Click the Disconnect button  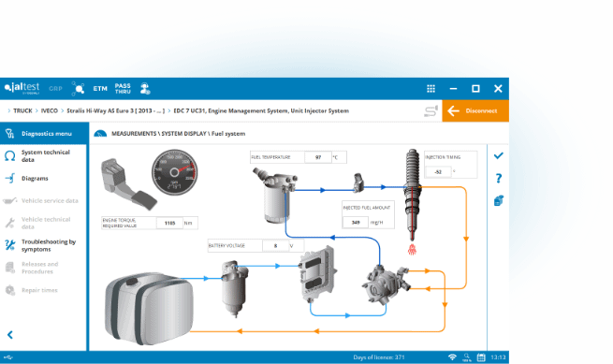[475, 110]
